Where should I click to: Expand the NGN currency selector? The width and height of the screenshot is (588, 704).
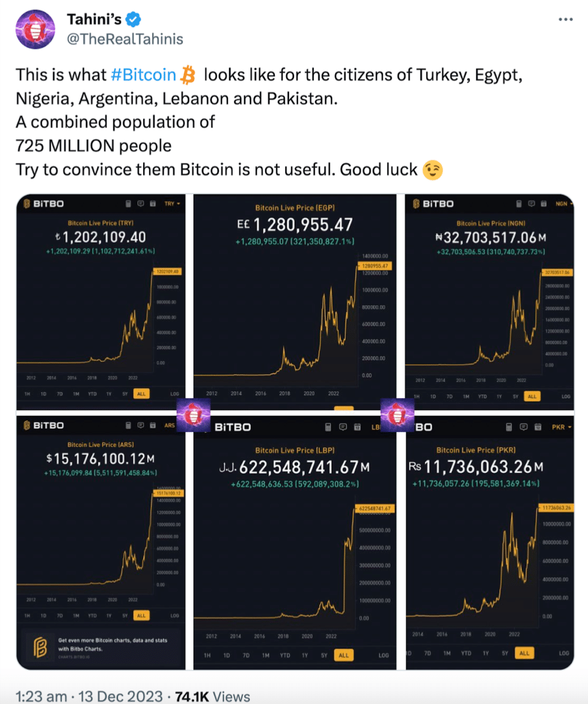[x=563, y=204]
